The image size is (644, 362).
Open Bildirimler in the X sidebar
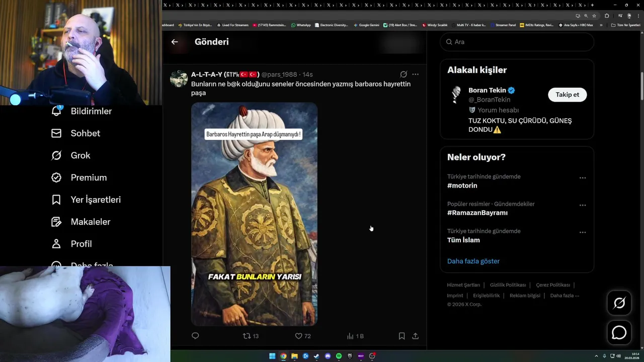82,111
